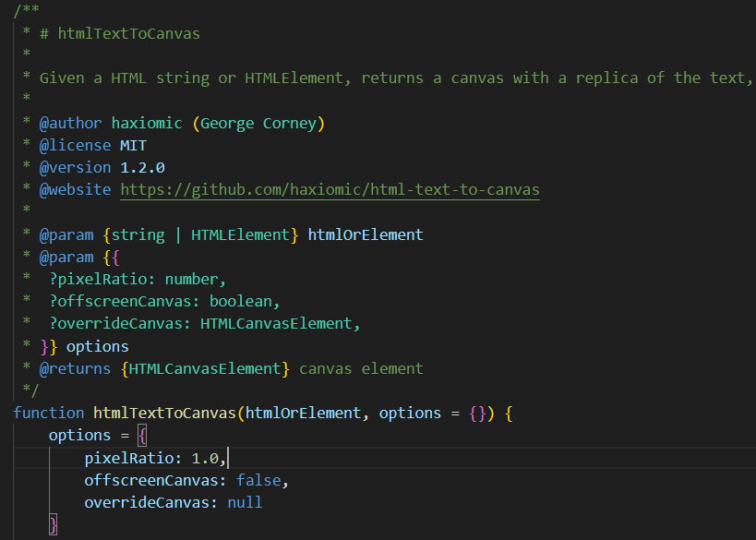Click the '@website' tag
This screenshot has height=540, width=756.
[x=75, y=190]
